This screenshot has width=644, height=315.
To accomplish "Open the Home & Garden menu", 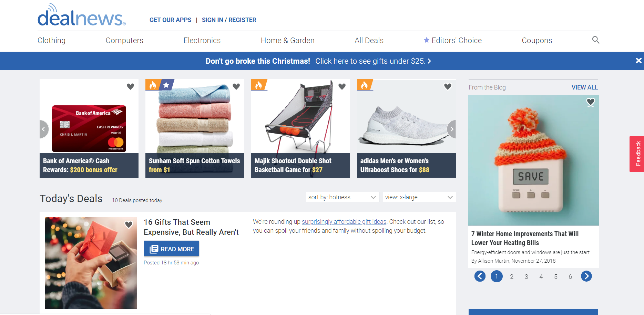I will (288, 40).
